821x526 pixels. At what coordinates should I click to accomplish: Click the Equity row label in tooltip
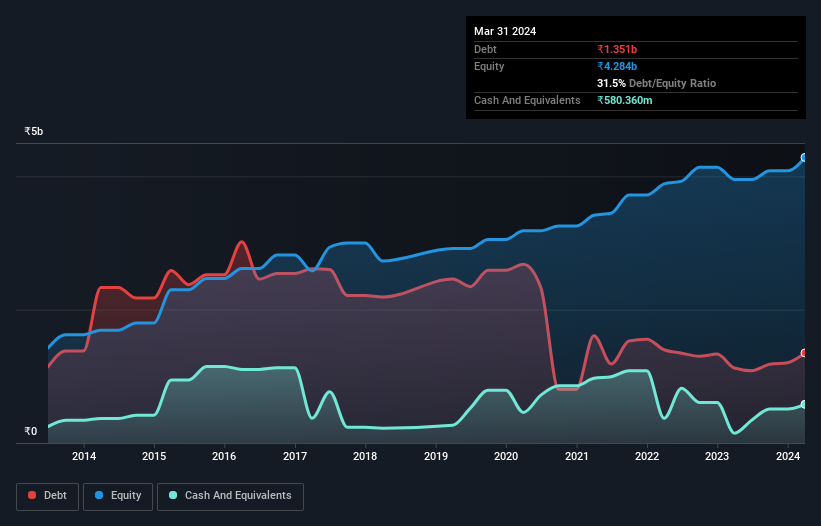pos(489,66)
